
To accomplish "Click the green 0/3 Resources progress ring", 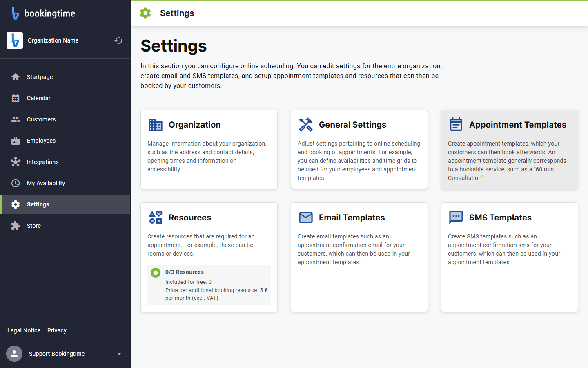I will click(x=156, y=273).
